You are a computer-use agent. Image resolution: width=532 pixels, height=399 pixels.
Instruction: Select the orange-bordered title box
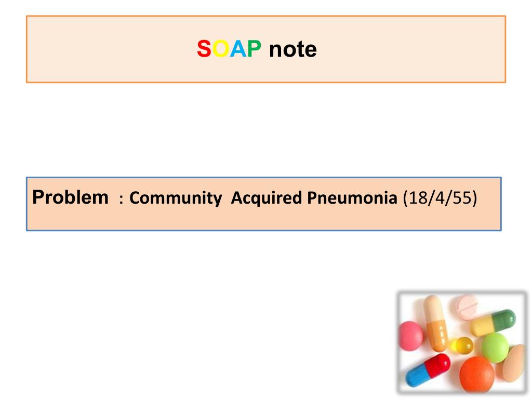point(266,49)
